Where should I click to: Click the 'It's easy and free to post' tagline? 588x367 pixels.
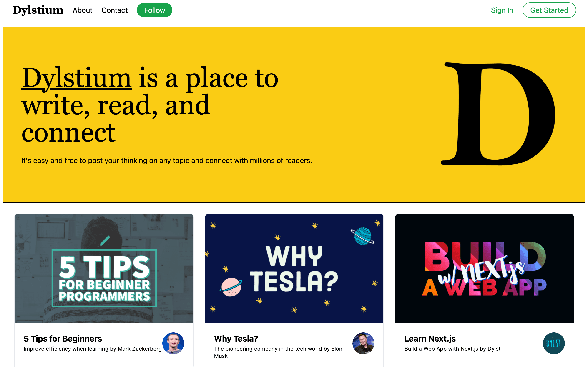coord(166,161)
